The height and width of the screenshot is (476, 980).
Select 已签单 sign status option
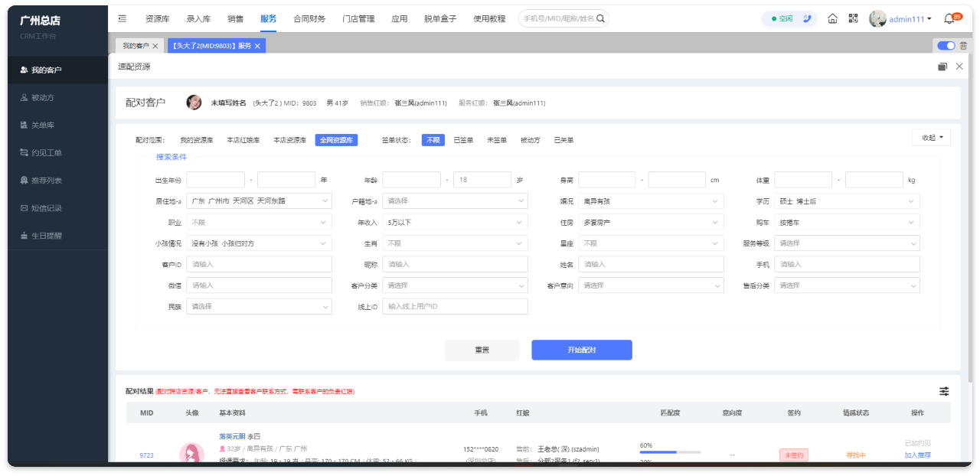[x=463, y=140]
